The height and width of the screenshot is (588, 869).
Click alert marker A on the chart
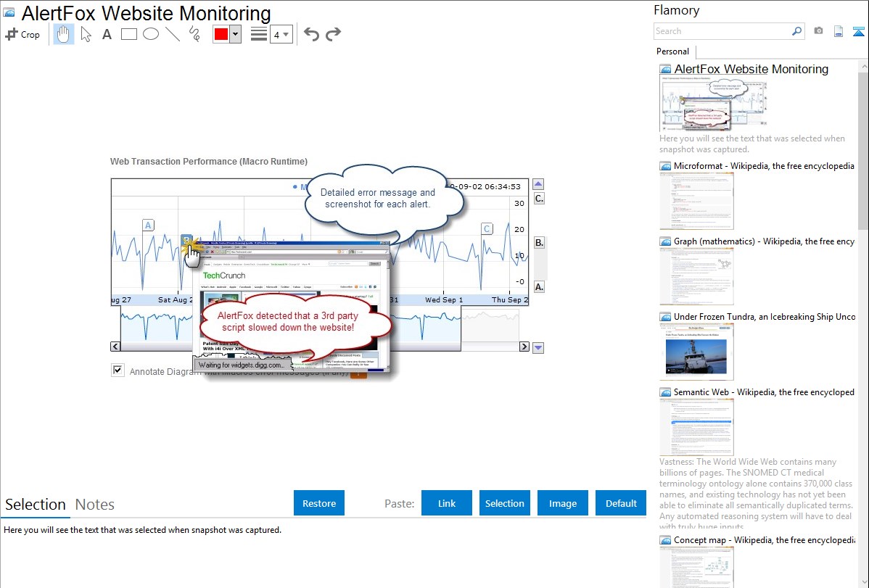click(148, 225)
